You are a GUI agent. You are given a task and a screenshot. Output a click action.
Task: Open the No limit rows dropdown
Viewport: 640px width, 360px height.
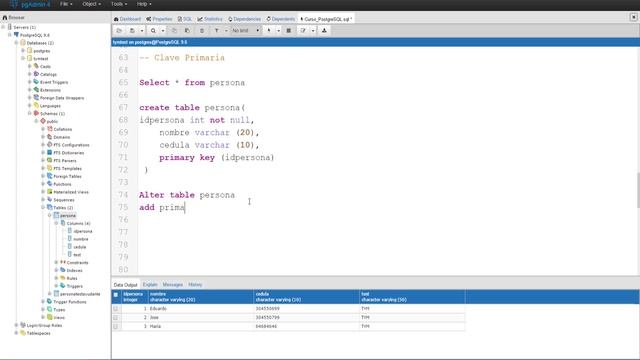[x=246, y=31]
